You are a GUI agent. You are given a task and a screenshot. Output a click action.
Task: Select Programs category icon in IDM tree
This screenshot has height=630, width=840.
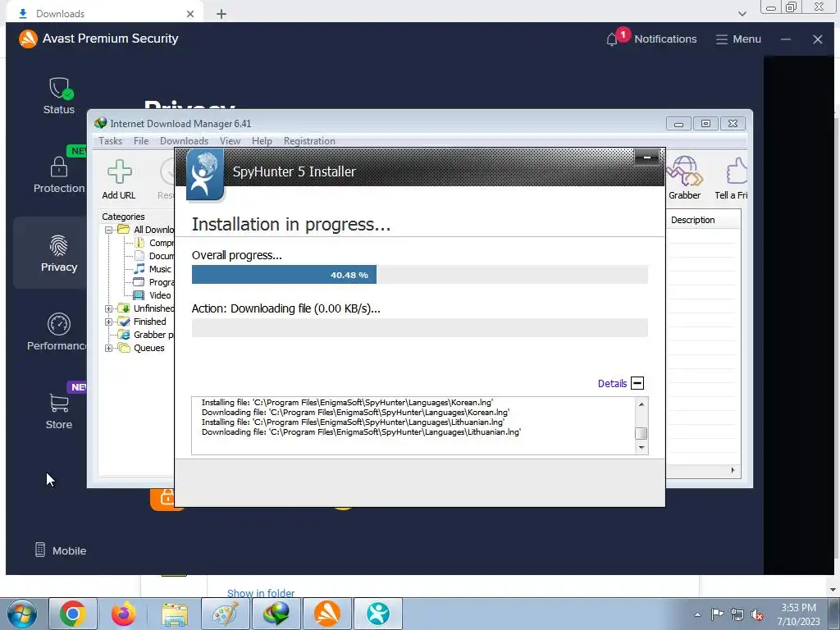[x=139, y=282]
